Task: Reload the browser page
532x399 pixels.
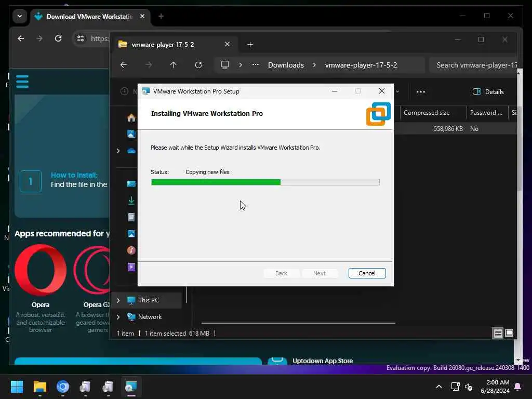Action: coord(58,38)
